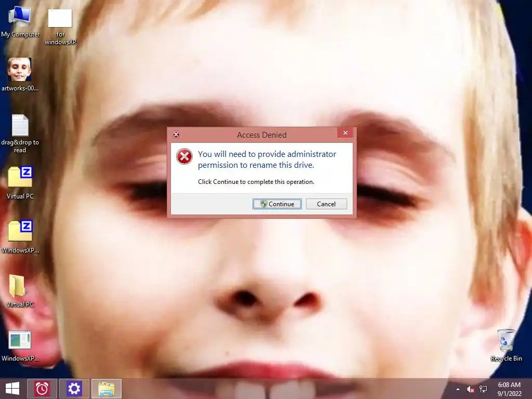
Task: Select the 'for windowsXP' white file icon
Action: (x=60, y=18)
